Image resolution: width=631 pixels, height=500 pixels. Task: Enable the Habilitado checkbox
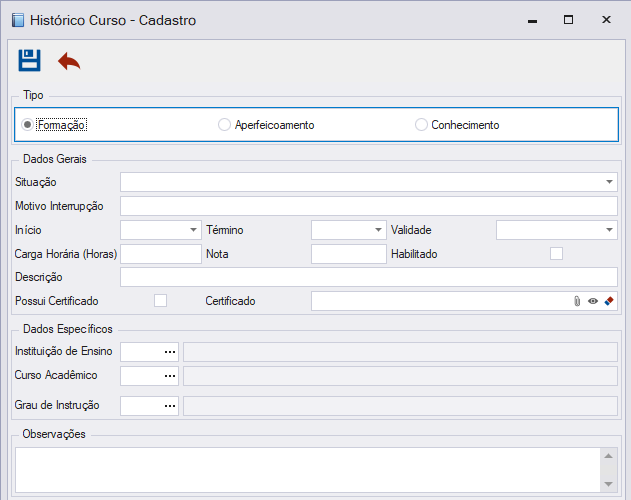tap(556, 254)
